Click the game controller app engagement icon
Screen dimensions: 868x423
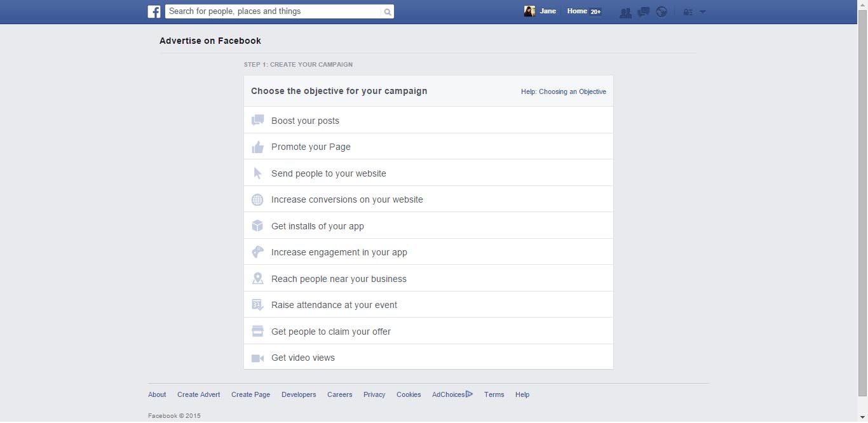[x=257, y=252]
